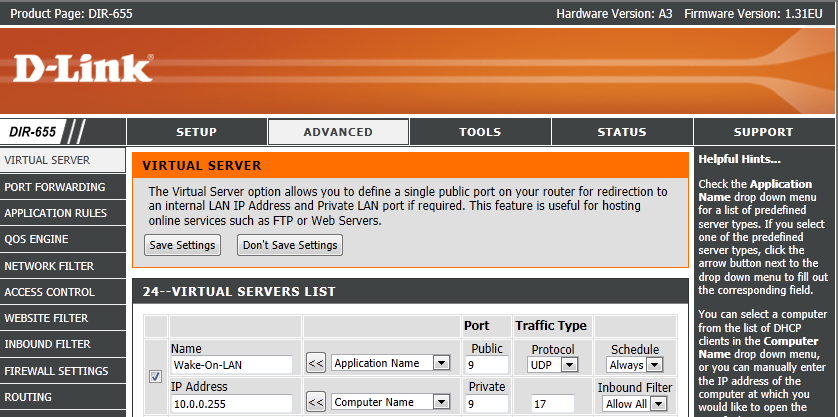This screenshot has width=838, height=417.
Task: Open the Protocol UDP dropdown
Action: 553,365
